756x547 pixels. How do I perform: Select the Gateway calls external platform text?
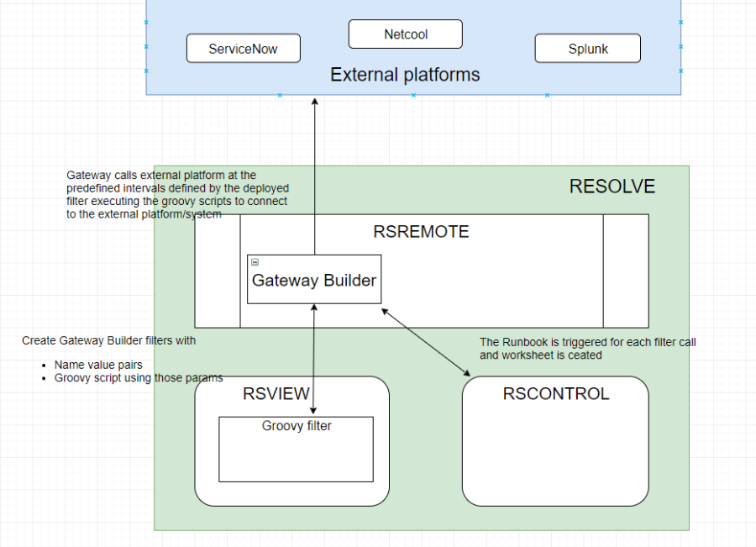click(x=176, y=195)
